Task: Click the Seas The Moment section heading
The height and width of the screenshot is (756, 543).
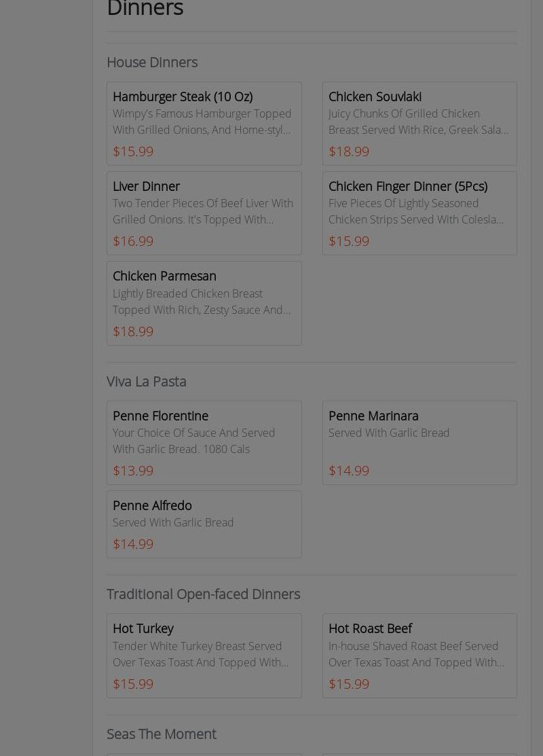Action: click(162, 734)
